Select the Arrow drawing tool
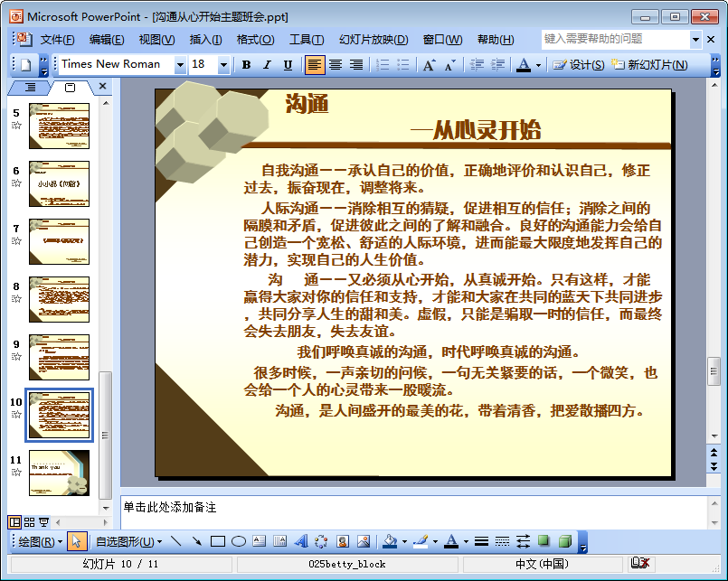Image resolution: width=728 pixels, height=581 pixels. (x=196, y=541)
